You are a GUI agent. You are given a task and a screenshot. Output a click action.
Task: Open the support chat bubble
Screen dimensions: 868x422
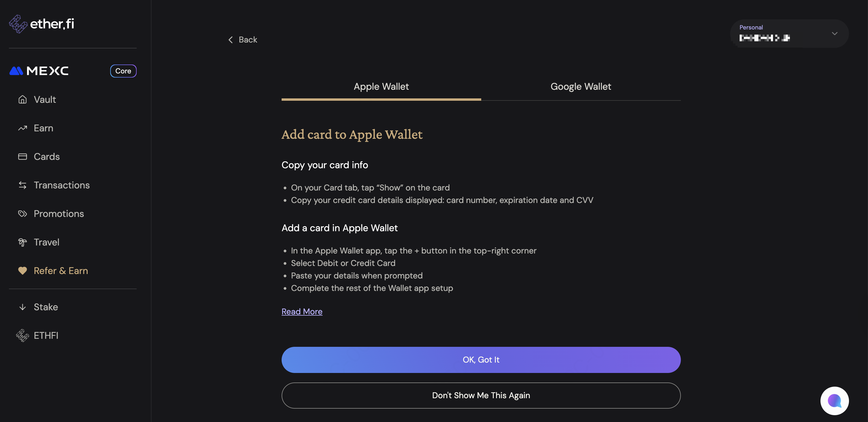pyautogui.click(x=834, y=400)
